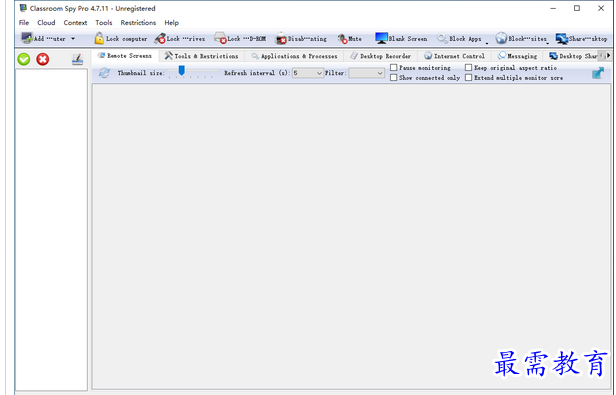Expand the Block websites dropdown arrow

[548, 42]
